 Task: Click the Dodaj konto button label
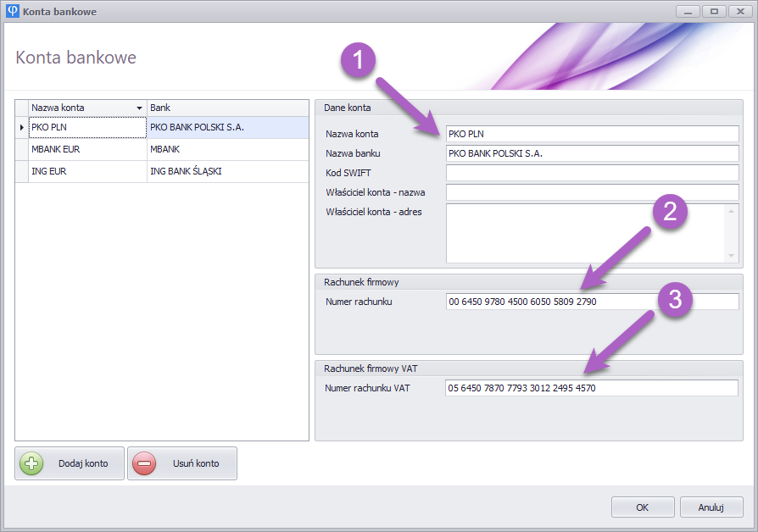pyautogui.click(x=83, y=463)
